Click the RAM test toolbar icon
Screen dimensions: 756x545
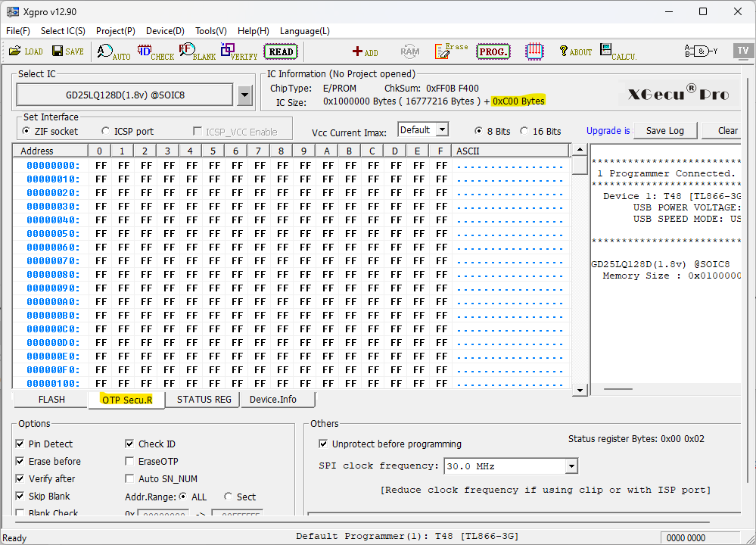pyautogui.click(x=410, y=51)
